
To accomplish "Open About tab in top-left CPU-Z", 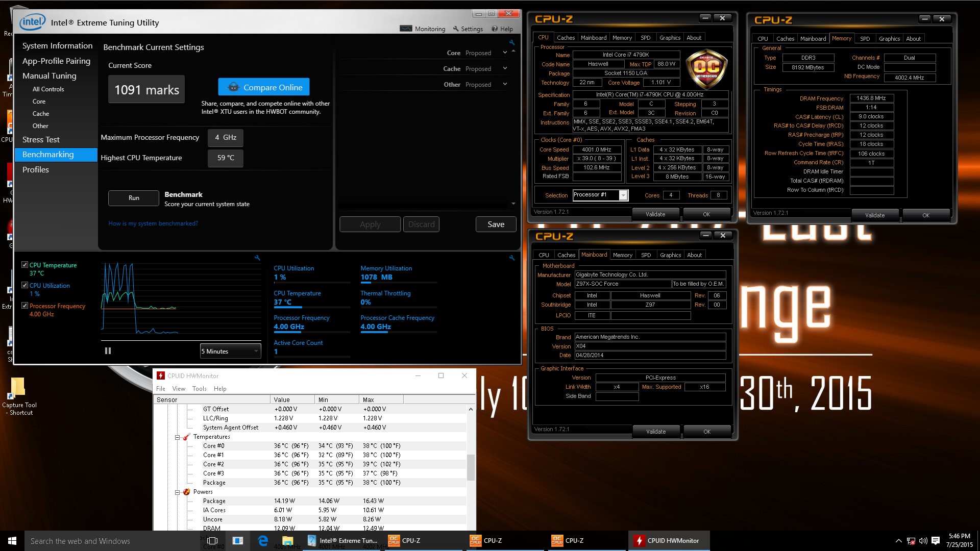I will [694, 38].
